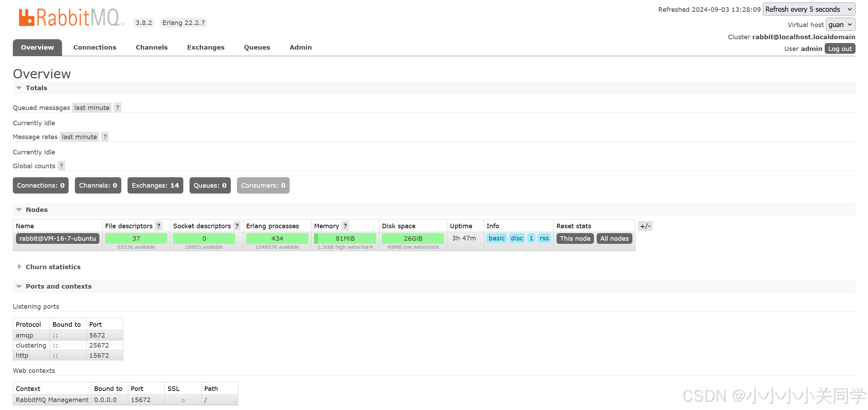Show File descriptors help tooltip
This screenshot has height=410, width=868.
(159, 226)
